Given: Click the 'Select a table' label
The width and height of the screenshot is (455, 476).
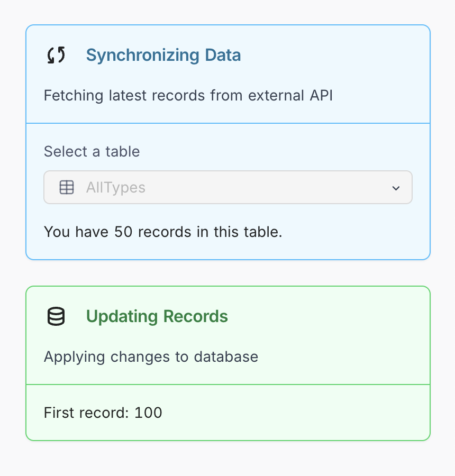Looking at the screenshot, I should click(x=92, y=152).
